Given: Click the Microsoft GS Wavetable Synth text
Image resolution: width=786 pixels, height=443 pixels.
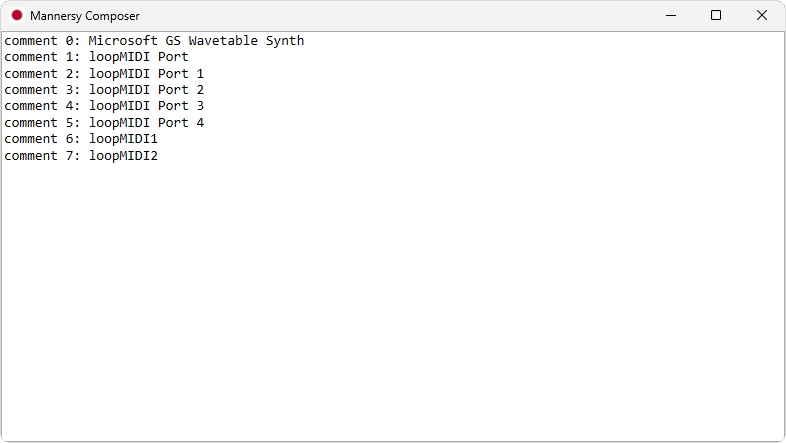Looking at the screenshot, I should tap(196, 41).
